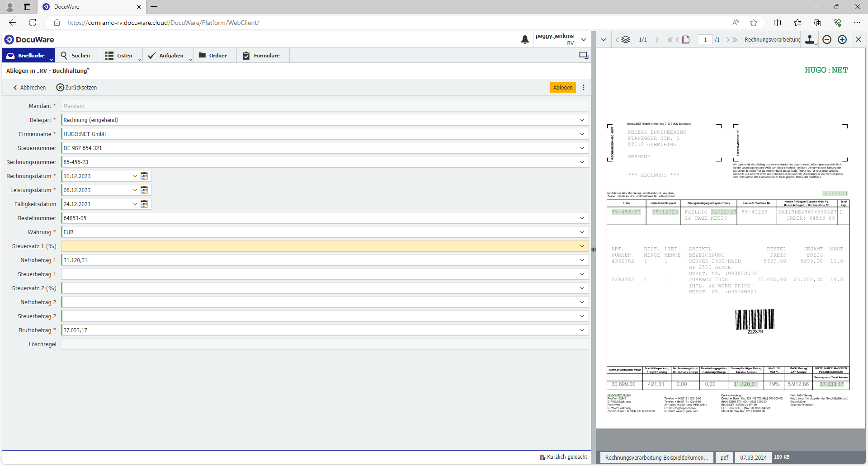Click the Mandant input field
Viewport: 868px width, 466px height.
click(x=325, y=106)
